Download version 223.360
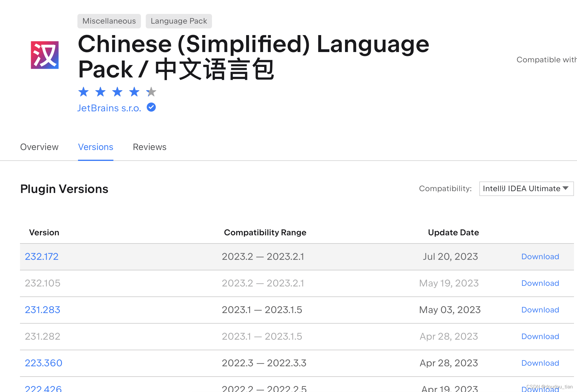 [x=540, y=363]
